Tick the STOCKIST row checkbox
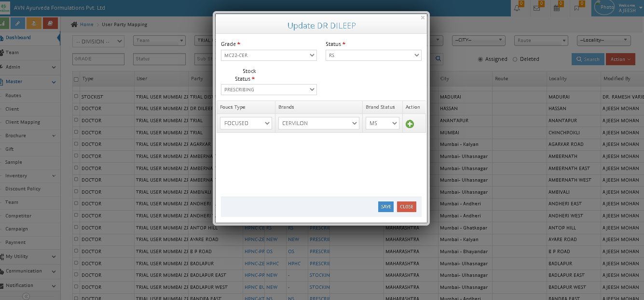This screenshot has width=644, height=300. click(76, 97)
